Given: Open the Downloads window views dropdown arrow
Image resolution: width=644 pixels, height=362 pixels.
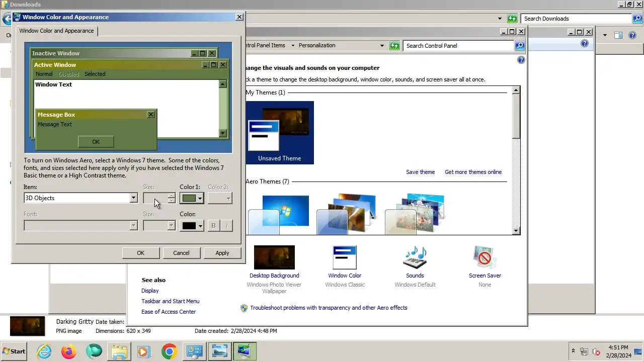Looking at the screenshot, I should [x=605, y=35].
